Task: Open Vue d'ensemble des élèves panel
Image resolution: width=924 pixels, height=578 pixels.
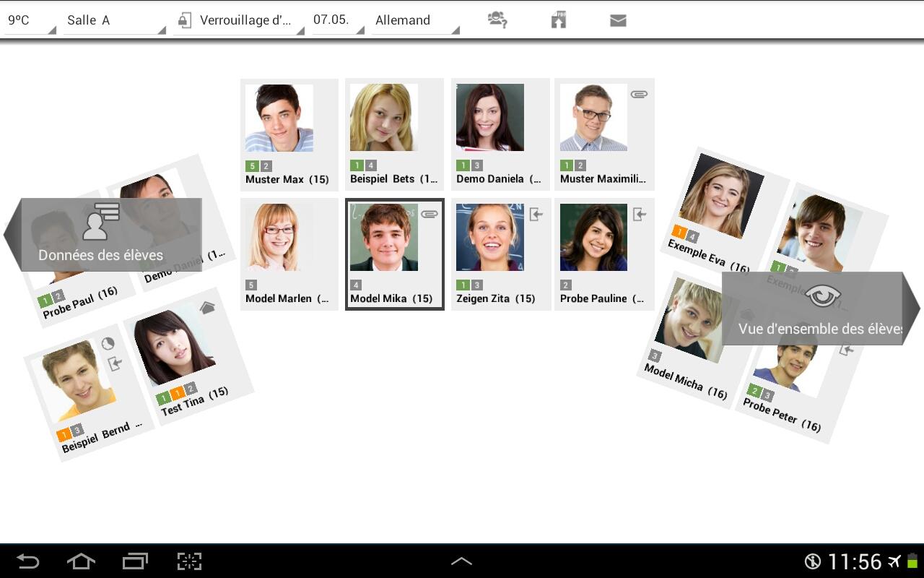Action: 821,309
